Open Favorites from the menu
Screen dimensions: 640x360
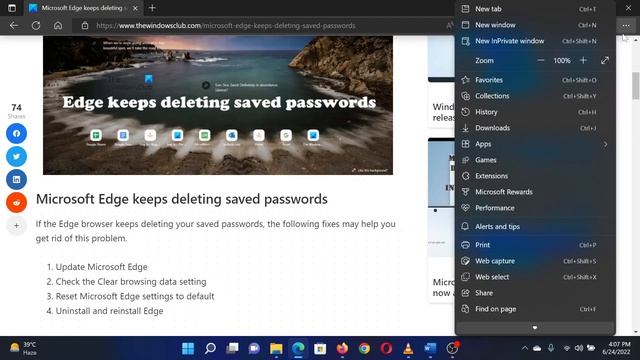coord(535,80)
